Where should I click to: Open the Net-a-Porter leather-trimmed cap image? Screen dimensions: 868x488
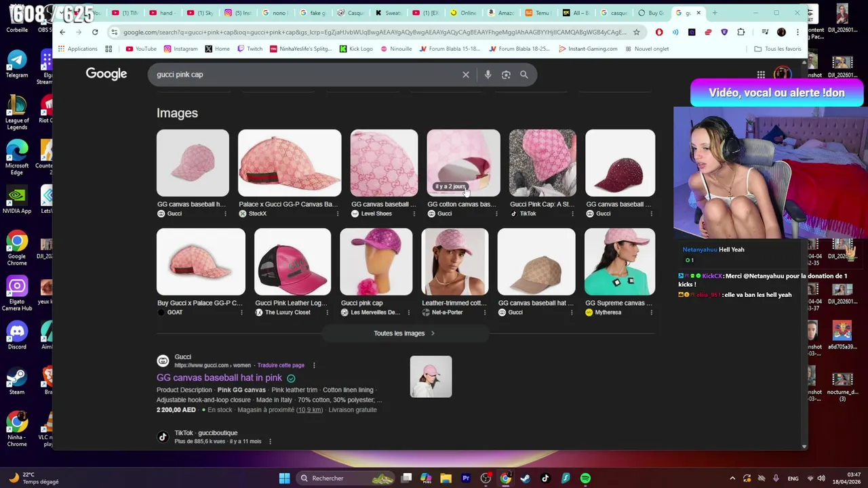coord(454,262)
